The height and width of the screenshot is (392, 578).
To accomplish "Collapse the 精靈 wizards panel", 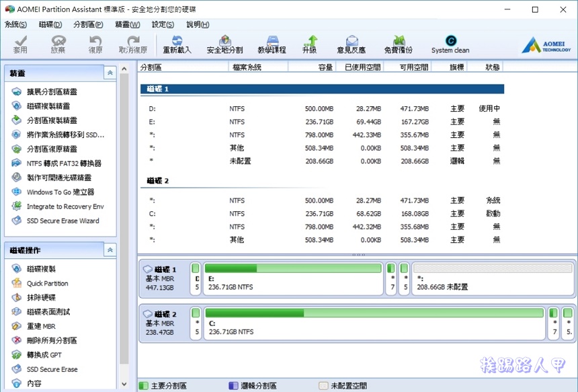I will pos(110,73).
